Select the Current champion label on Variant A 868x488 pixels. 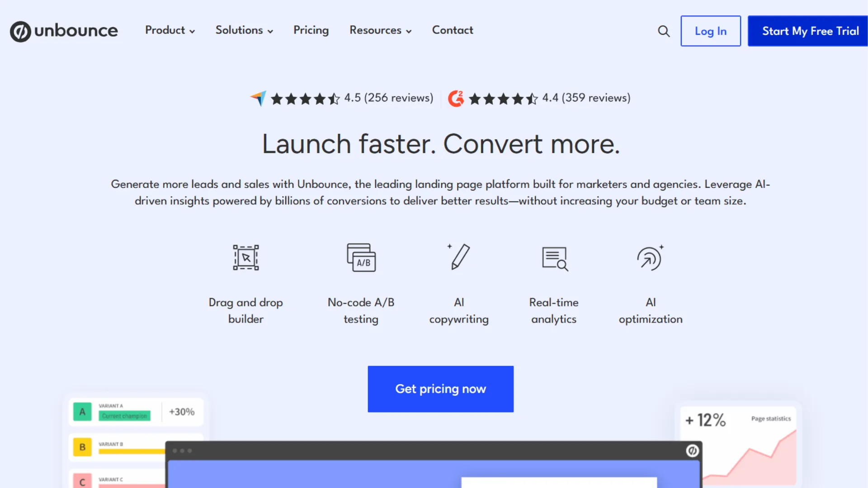tap(124, 416)
